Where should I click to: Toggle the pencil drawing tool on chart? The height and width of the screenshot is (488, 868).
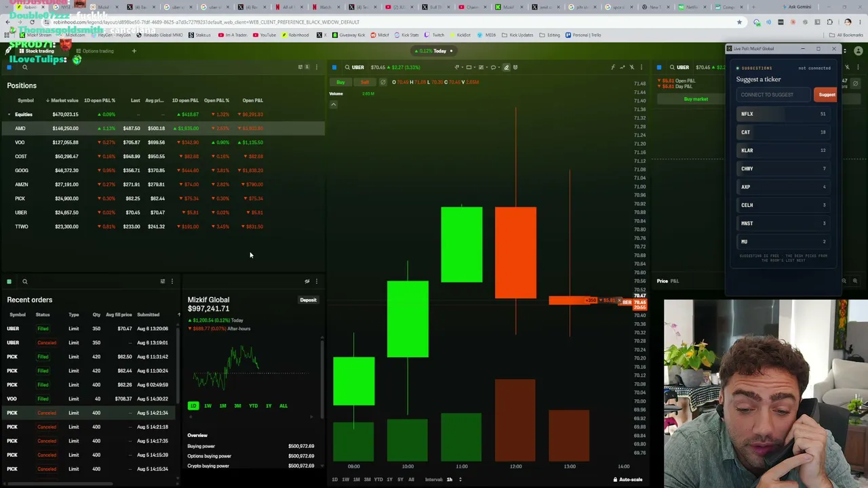click(x=506, y=67)
